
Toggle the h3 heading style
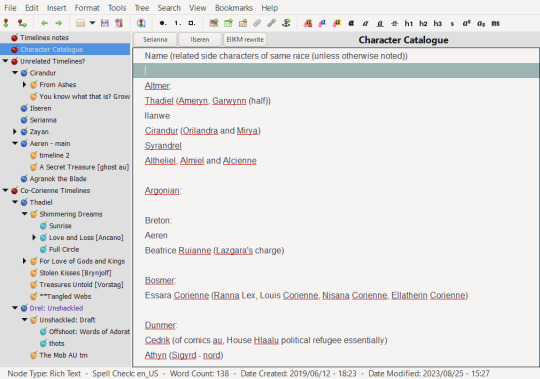[438, 23]
